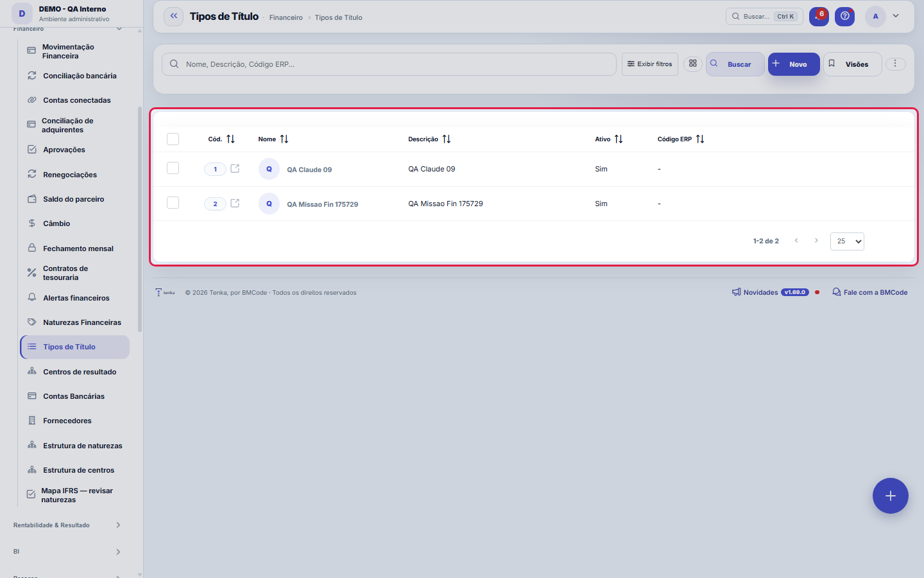The height and width of the screenshot is (578, 924).
Task: Click the Q avatar of QA Claude 09
Action: pos(269,169)
